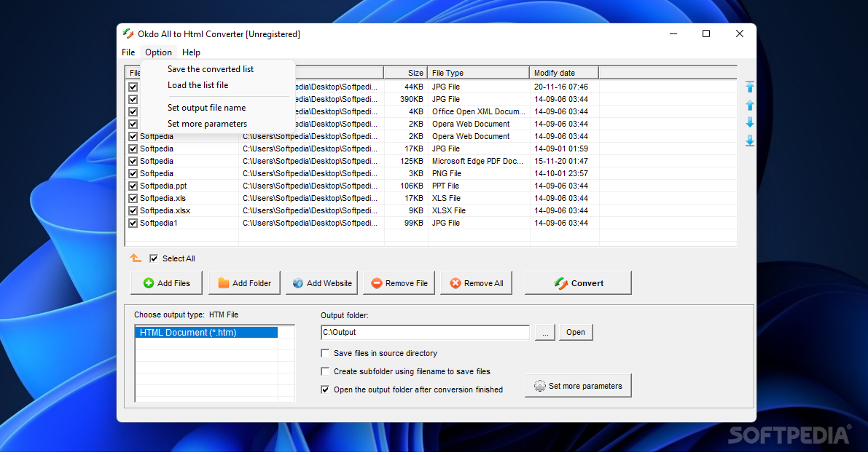The height and width of the screenshot is (455, 868).
Task: Click the Set more parameters gear button
Action: 578,386
